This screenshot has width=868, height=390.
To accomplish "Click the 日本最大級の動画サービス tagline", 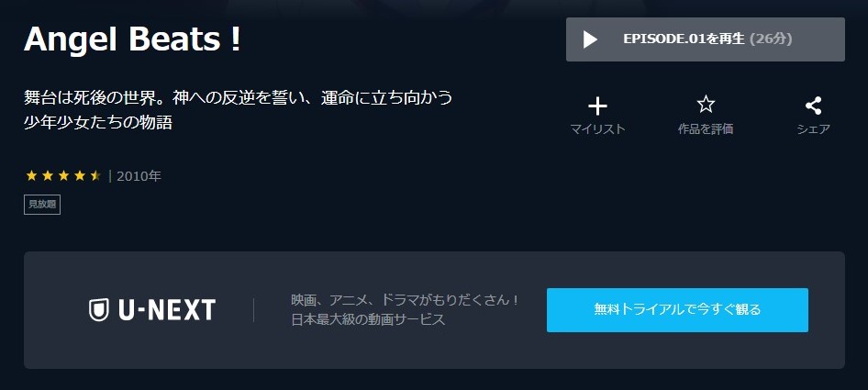I will [x=368, y=319].
